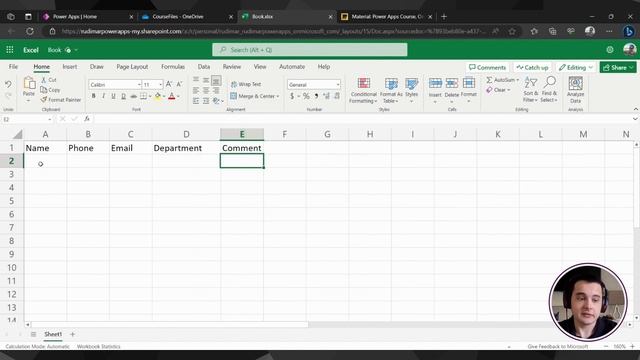Click the Paste clipboard icon
The width and height of the screenshot is (640, 360).
pyautogui.click(x=29, y=83)
